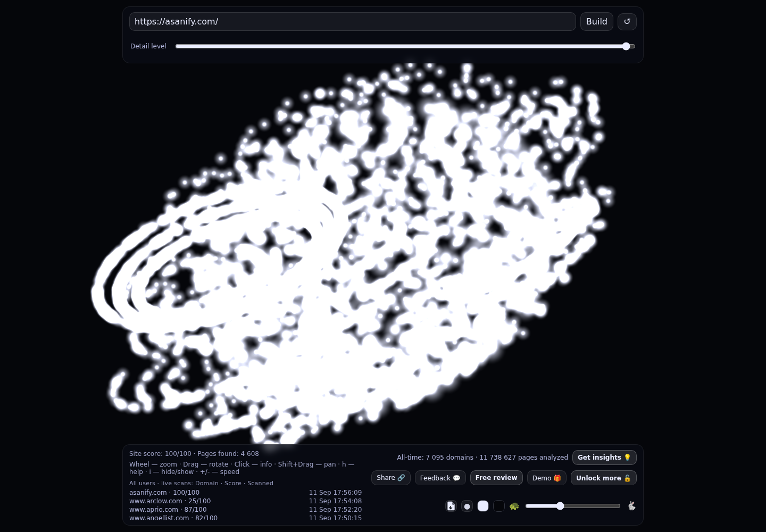Image resolution: width=766 pixels, height=532 pixels.
Task: Click the Unlock more button
Action: coord(604,478)
